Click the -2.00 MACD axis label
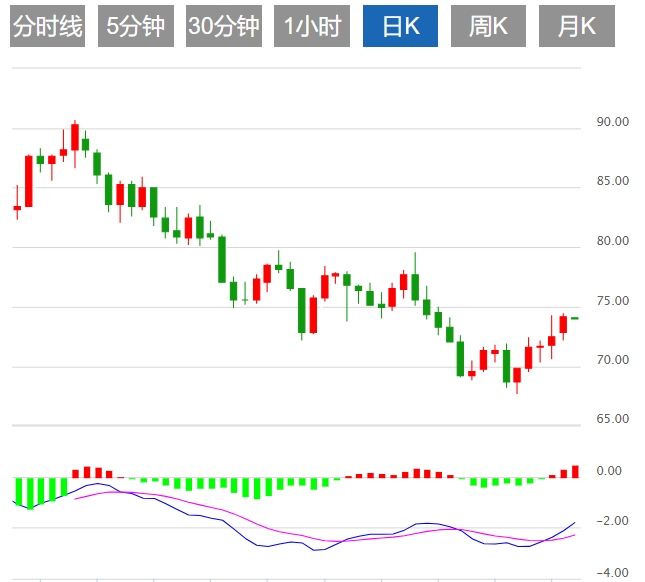 (613, 521)
